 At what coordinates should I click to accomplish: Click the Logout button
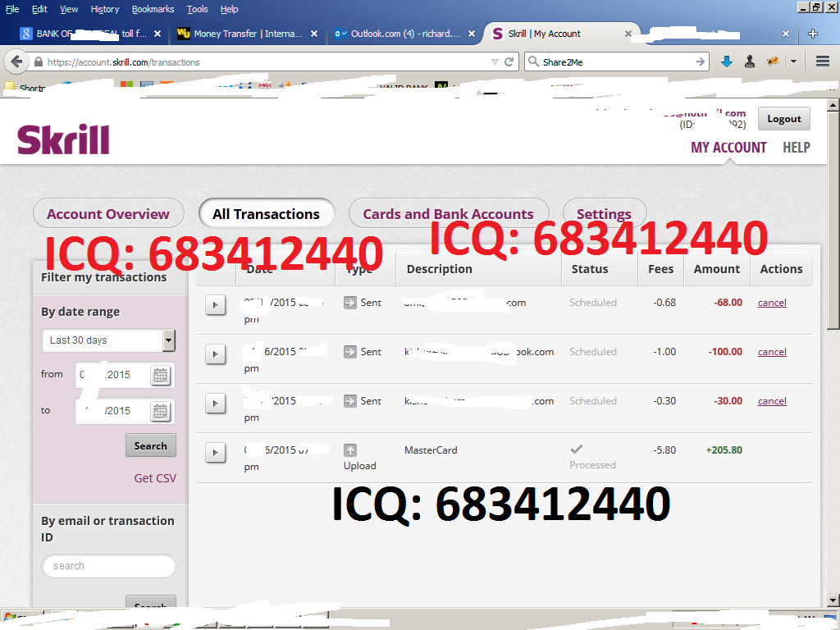tap(783, 118)
